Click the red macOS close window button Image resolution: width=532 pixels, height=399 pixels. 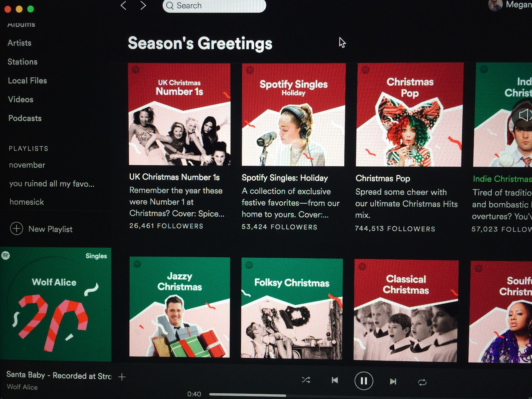[7, 9]
